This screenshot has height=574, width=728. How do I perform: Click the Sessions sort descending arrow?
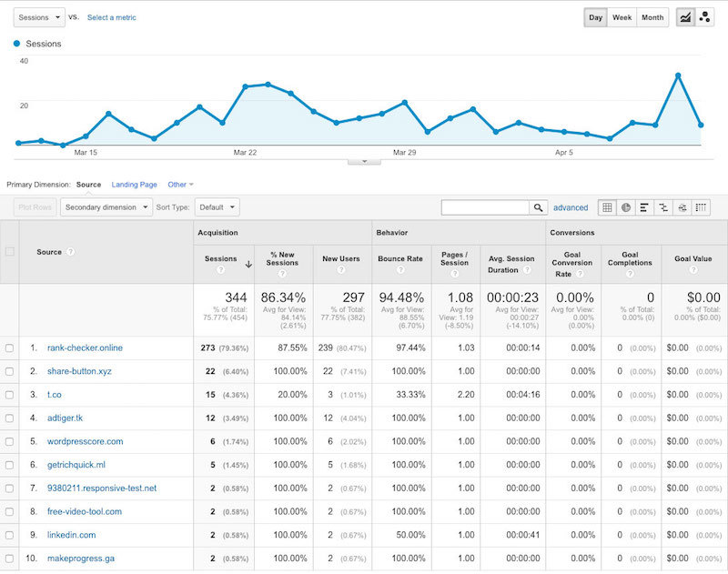248,264
